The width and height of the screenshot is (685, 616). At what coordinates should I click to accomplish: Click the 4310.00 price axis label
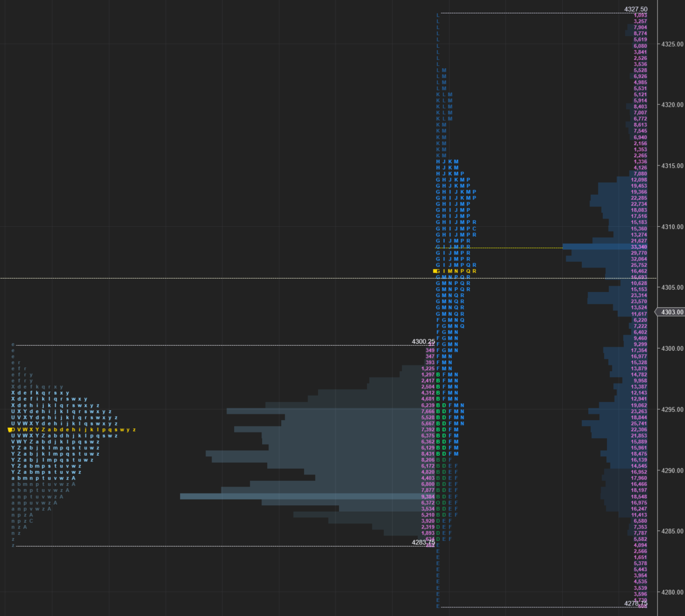[x=672, y=227]
